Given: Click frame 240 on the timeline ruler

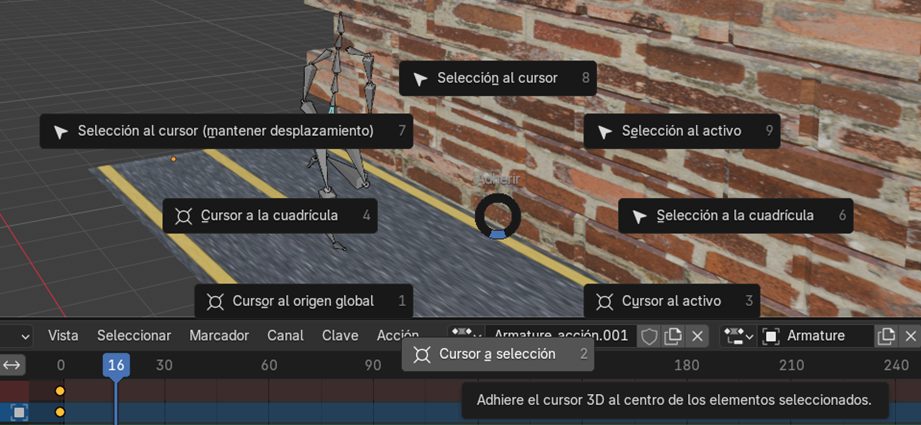Looking at the screenshot, I should pyautogui.click(x=896, y=365).
